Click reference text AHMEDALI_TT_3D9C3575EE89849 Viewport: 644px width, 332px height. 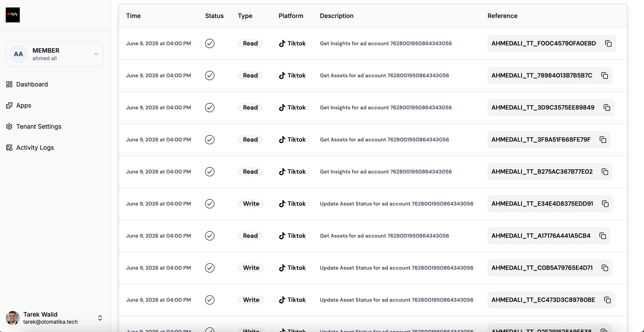click(x=543, y=108)
